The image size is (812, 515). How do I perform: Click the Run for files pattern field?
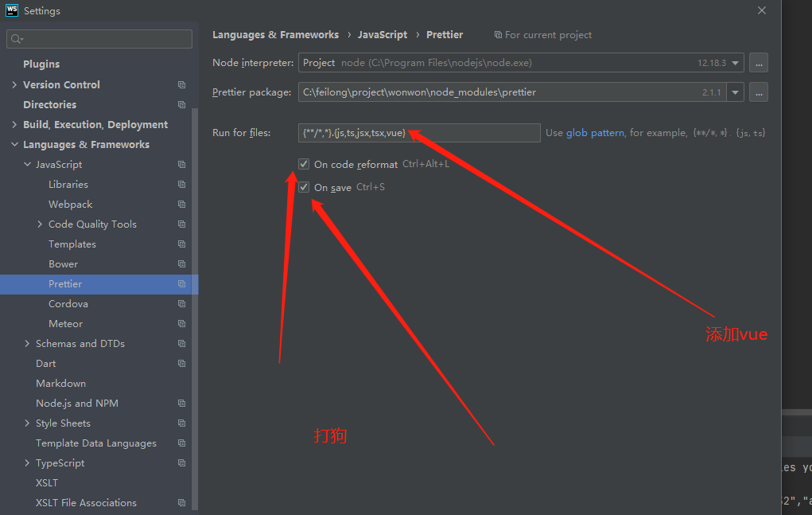click(419, 133)
